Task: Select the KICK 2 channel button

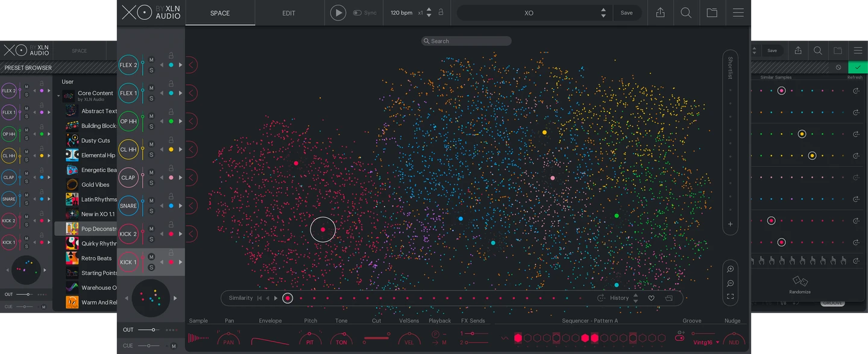Action: tap(128, 234)
